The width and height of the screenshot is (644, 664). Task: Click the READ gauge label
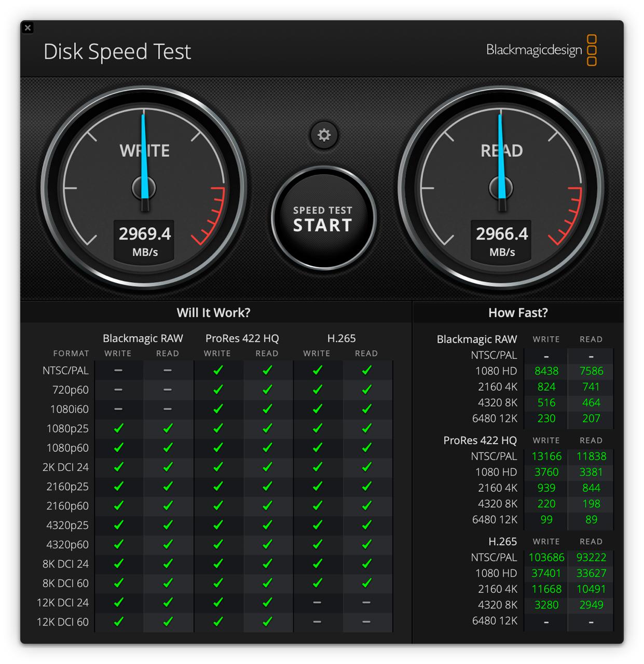(502, 150)
